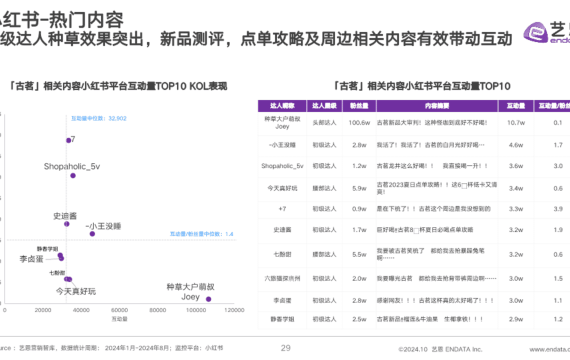Click the chart title ending 'TOP10 KOL表现'
The width and height of the screenshot is (570, 360).
[x=118, y=86]
